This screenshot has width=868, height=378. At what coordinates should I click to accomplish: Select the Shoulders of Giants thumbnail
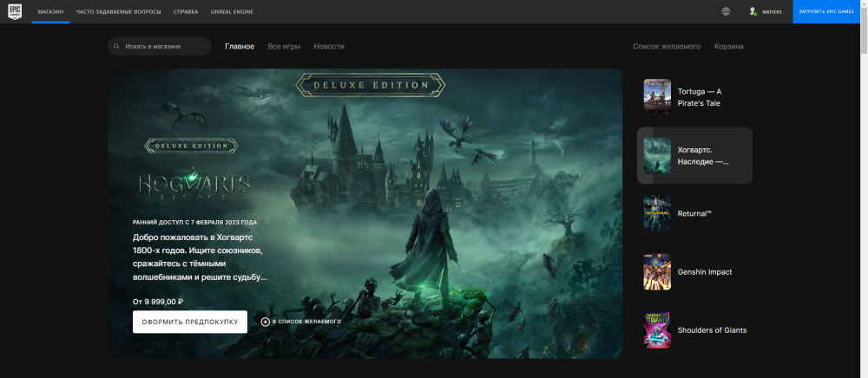click(657, 330)
